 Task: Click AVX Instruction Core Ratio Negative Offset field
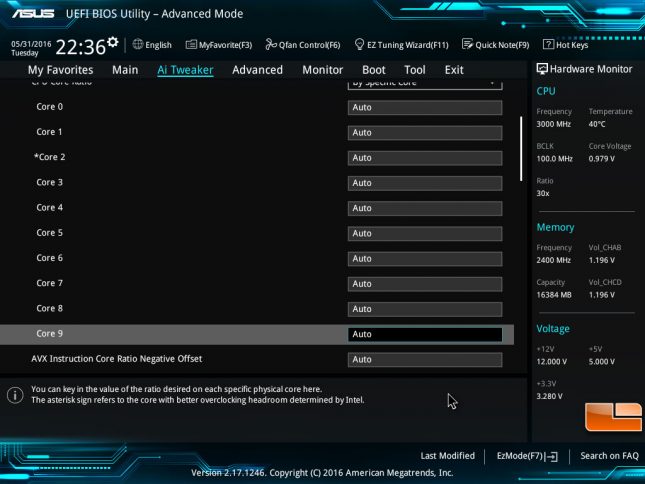[425, 360]
